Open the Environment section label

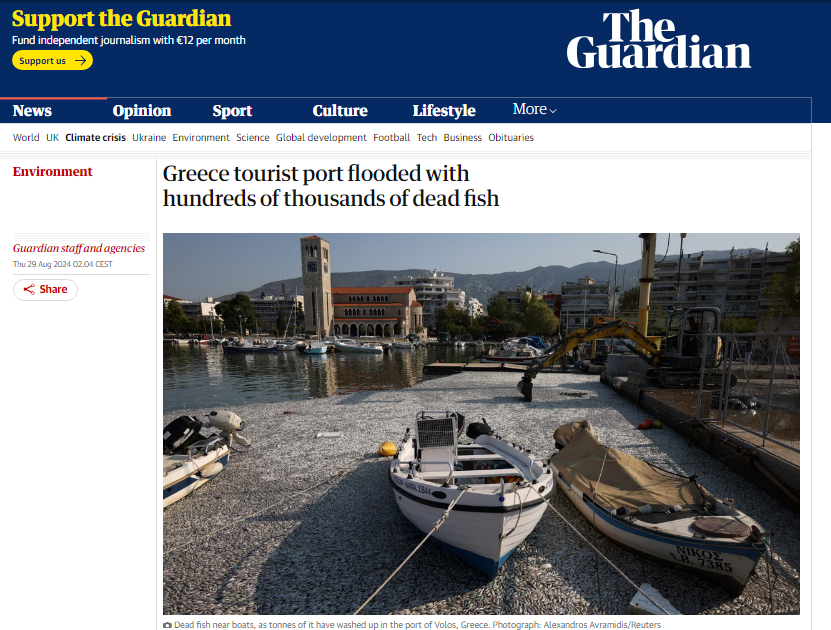pyautogui.click(x=52, y=172)
